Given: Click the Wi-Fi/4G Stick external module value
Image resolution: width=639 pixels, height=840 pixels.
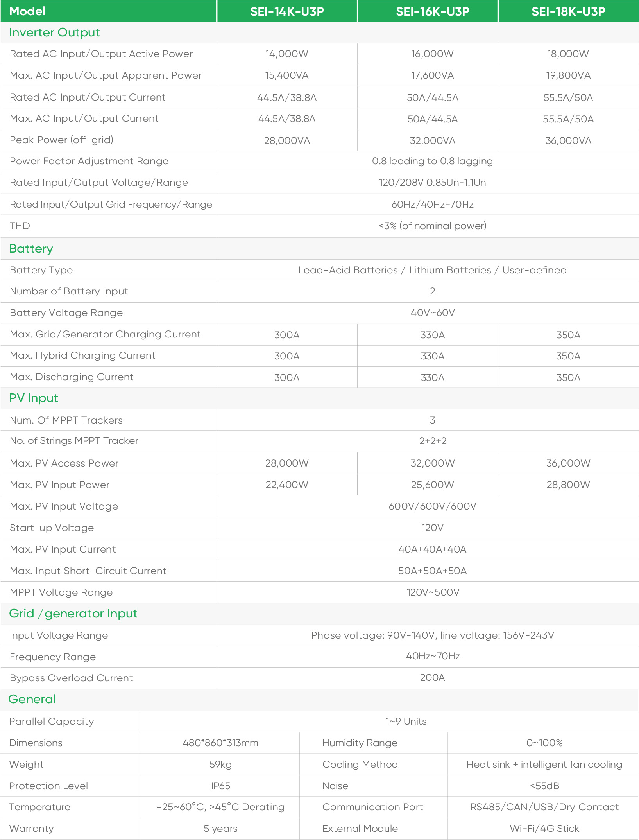Looking at the screenshot, I should click(544, 829).
